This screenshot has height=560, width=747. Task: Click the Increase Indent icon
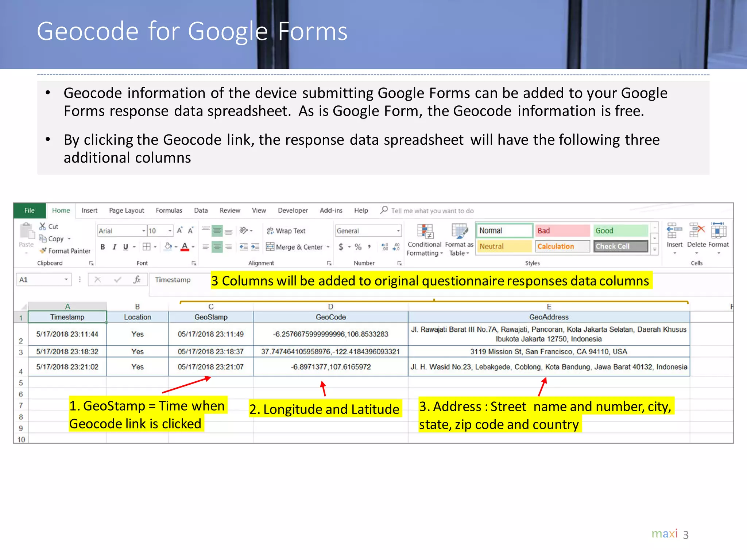(255, 247)
